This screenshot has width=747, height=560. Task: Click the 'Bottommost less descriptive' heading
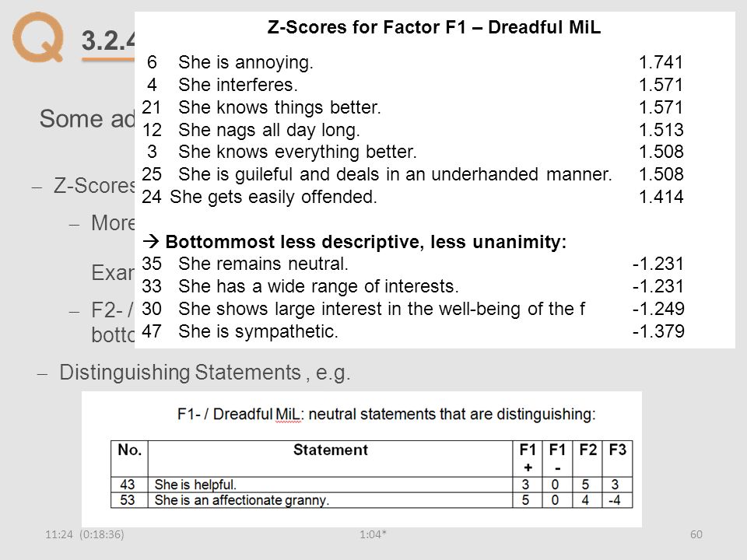pyautogui.click(x=355, y=242)
